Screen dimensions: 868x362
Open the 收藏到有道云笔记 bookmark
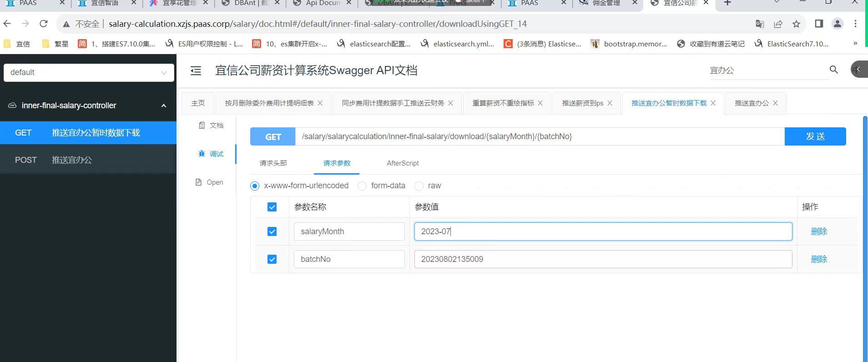point(711,44)
